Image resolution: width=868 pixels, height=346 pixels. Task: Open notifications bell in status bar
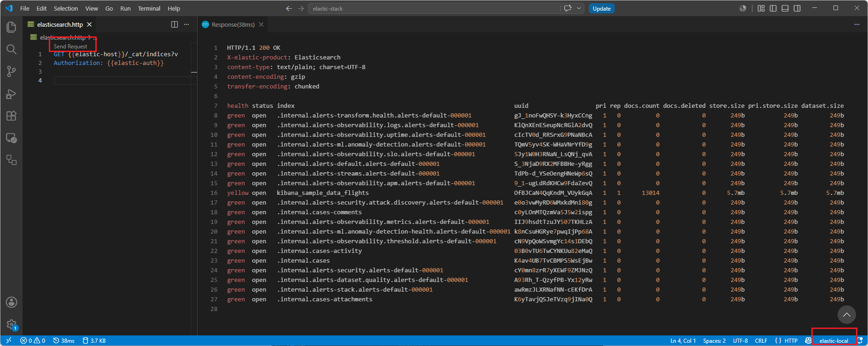(860, 341)
